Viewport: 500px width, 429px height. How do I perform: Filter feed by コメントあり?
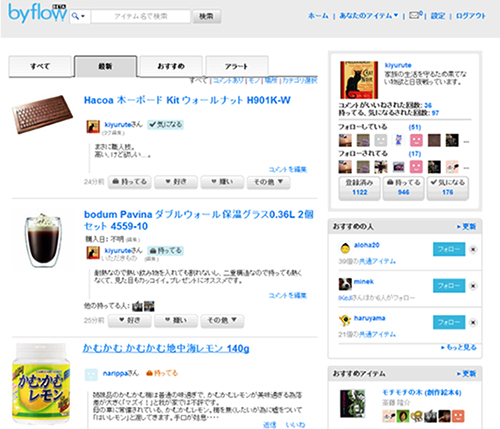pyautogui.click(x=228, y=81)
